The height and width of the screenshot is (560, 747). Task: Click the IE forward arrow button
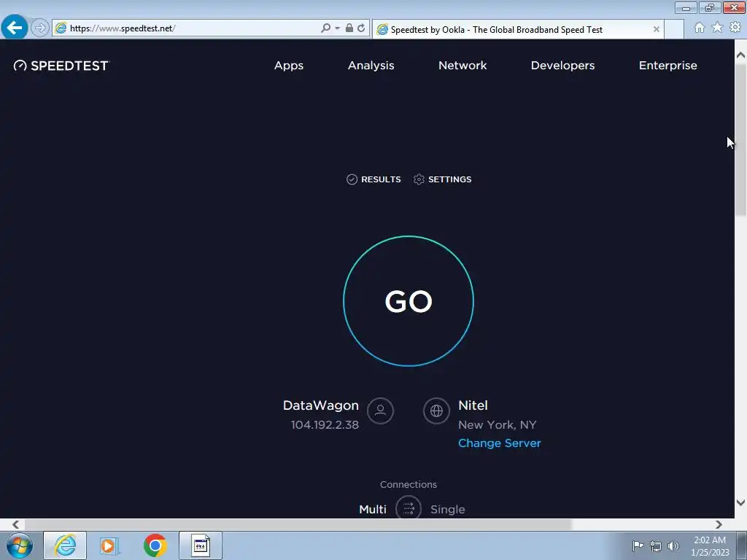coord(40,28)
